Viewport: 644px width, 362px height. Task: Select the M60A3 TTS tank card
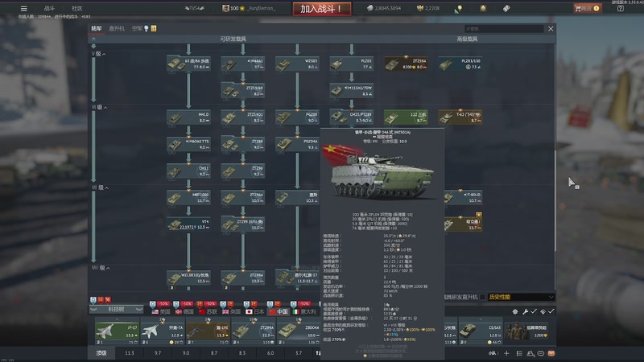point(188,144)
